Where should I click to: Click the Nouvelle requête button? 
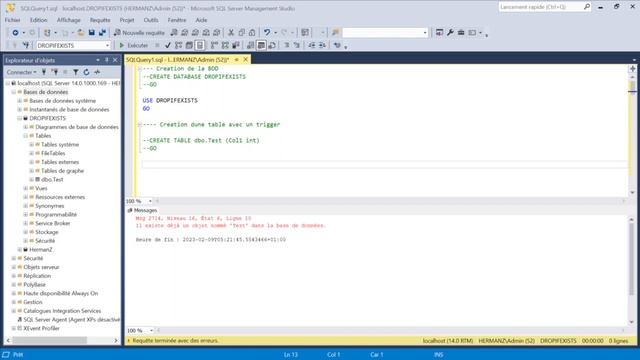click(x=139, y=33)
